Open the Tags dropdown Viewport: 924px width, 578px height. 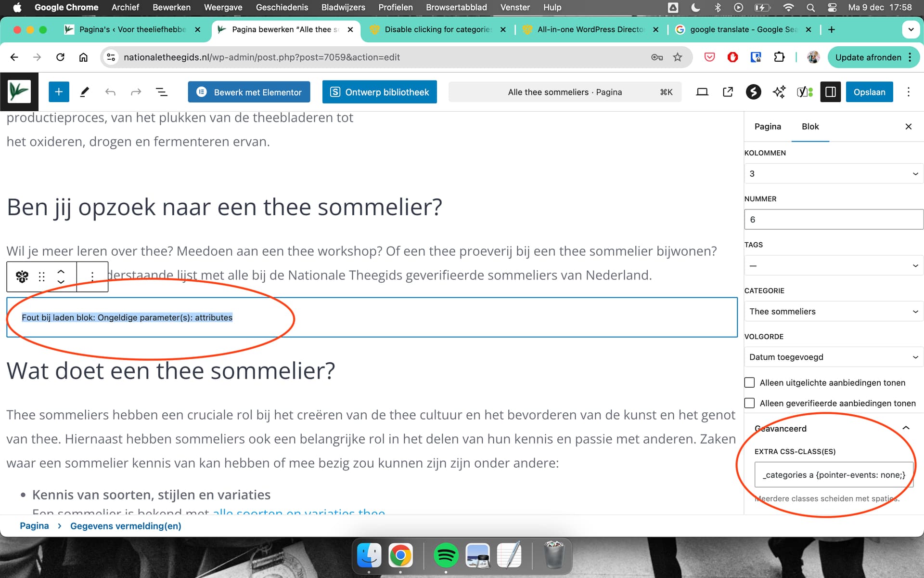(x=834, y=265)
